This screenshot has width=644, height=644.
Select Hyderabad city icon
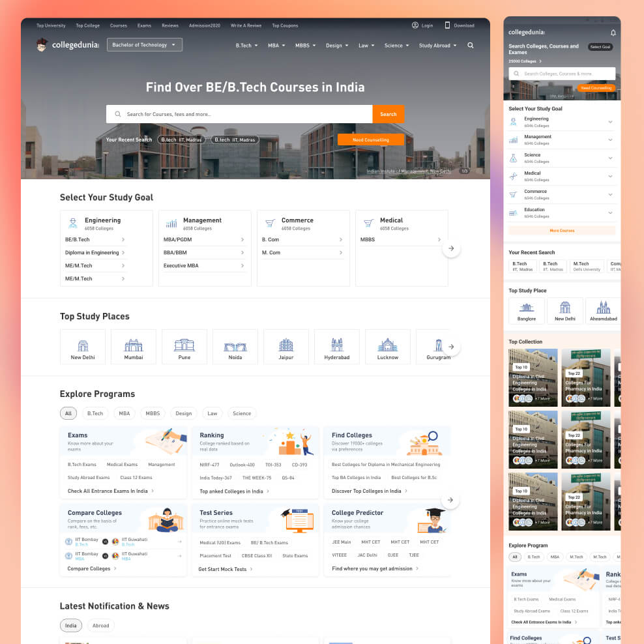point(337,346)
